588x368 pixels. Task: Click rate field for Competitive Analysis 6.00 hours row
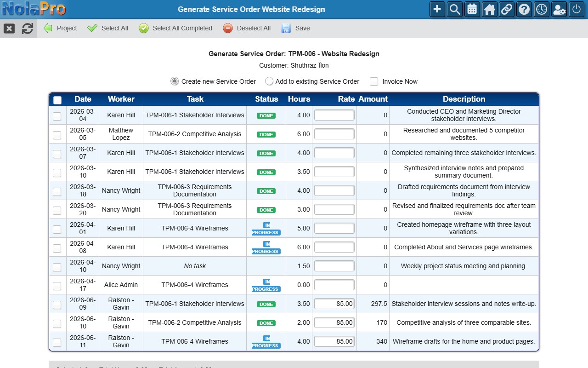tap(334, 134)
